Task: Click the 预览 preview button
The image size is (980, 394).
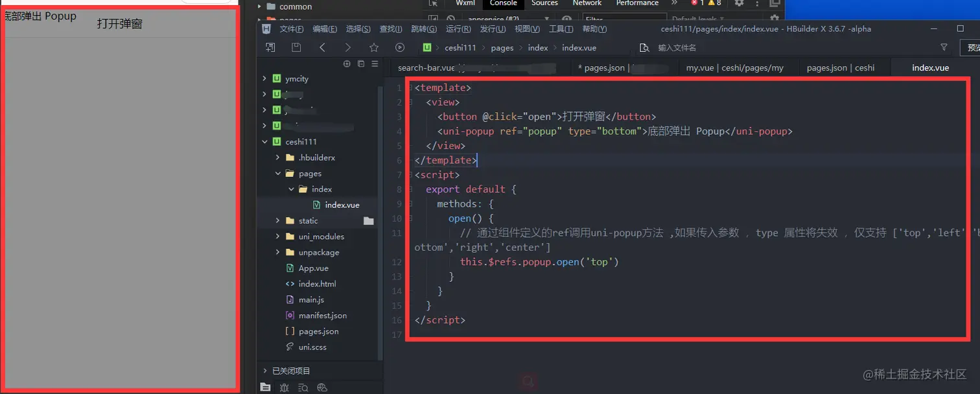Action: [970, 47]
